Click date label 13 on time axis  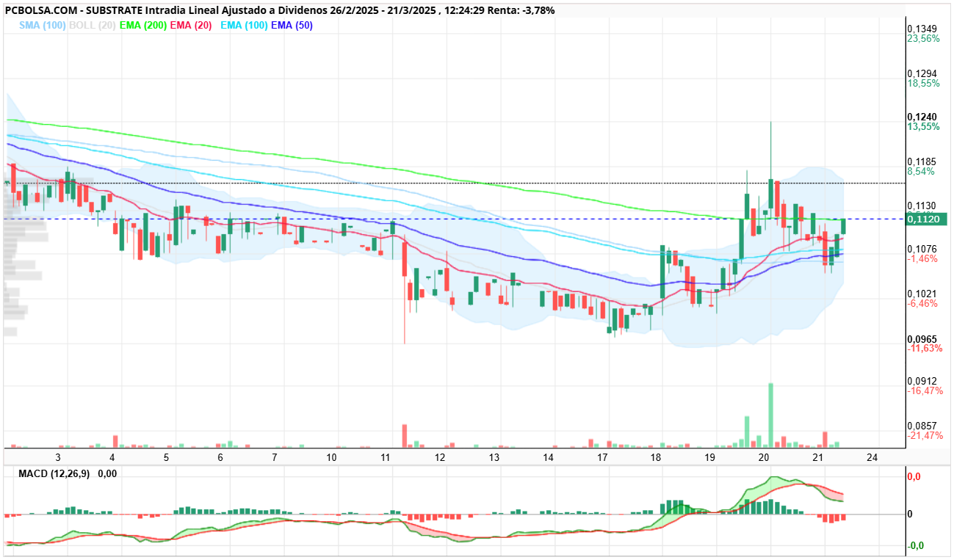(494, 457)
